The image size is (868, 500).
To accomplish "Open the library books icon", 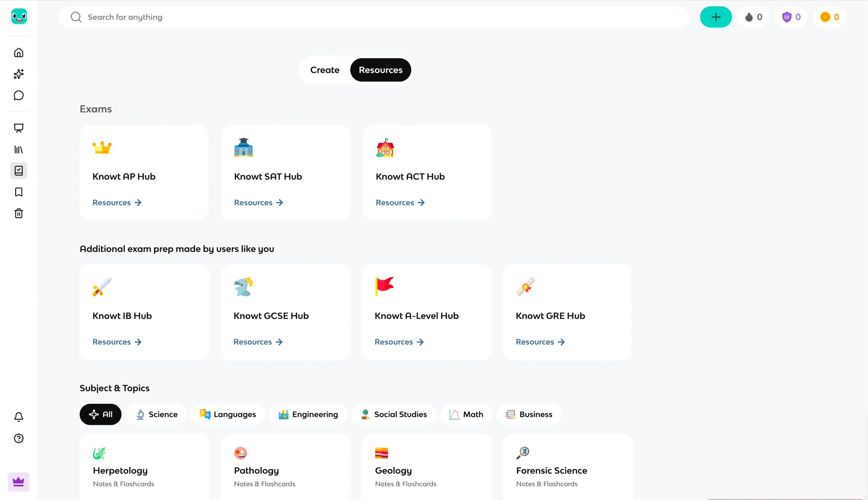I will coord(19,149).
